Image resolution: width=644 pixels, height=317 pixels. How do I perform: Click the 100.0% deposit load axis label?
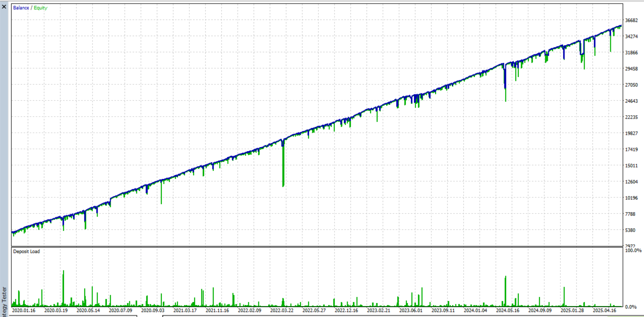tap(633, 250)
